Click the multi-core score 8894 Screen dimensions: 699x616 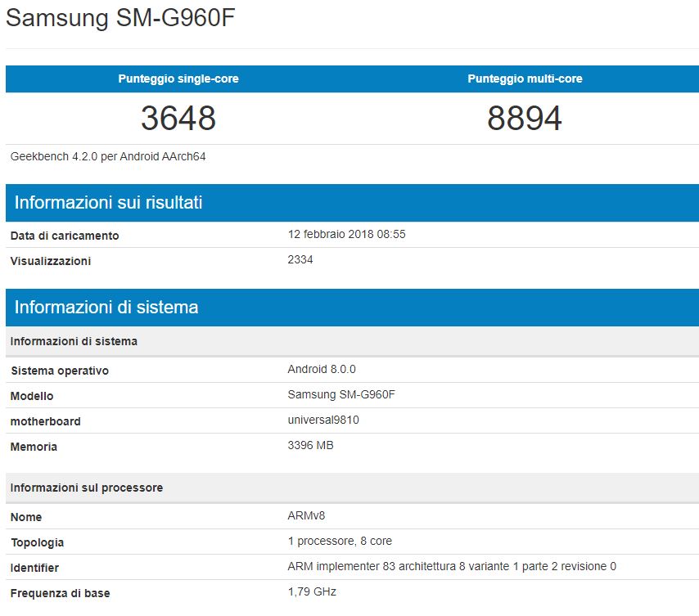pyautogui.click(x=525, y=119)
